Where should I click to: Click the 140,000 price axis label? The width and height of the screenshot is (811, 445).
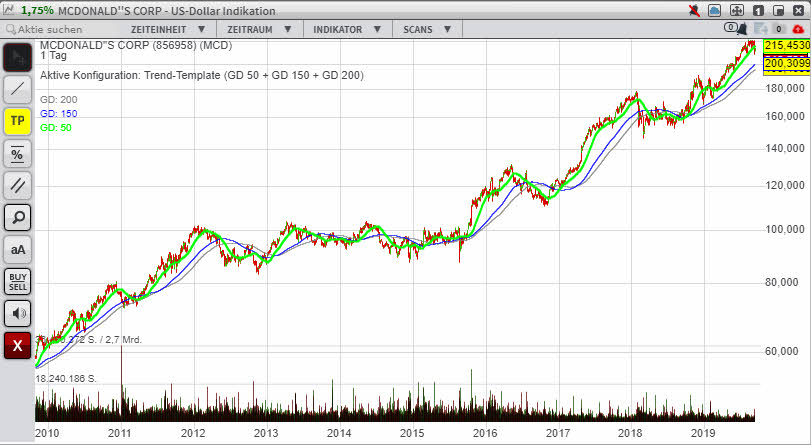coord(785,149)
